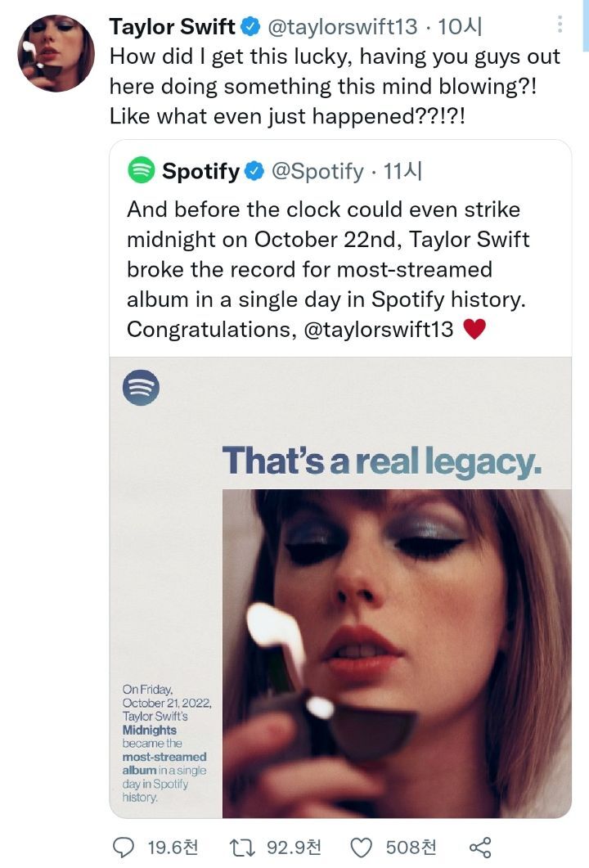
Task: Like the tweet with the heart icon
Action: tap(361, 847)
